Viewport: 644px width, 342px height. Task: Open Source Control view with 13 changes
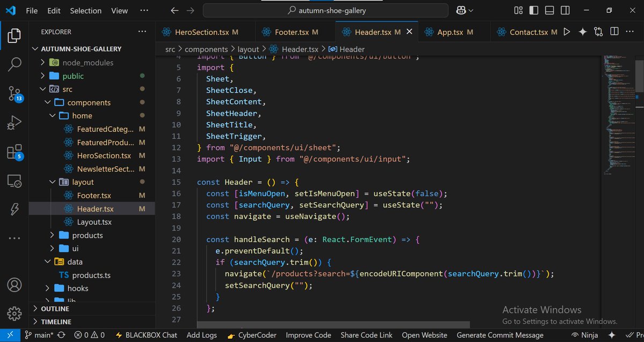[x=14, y=94]
